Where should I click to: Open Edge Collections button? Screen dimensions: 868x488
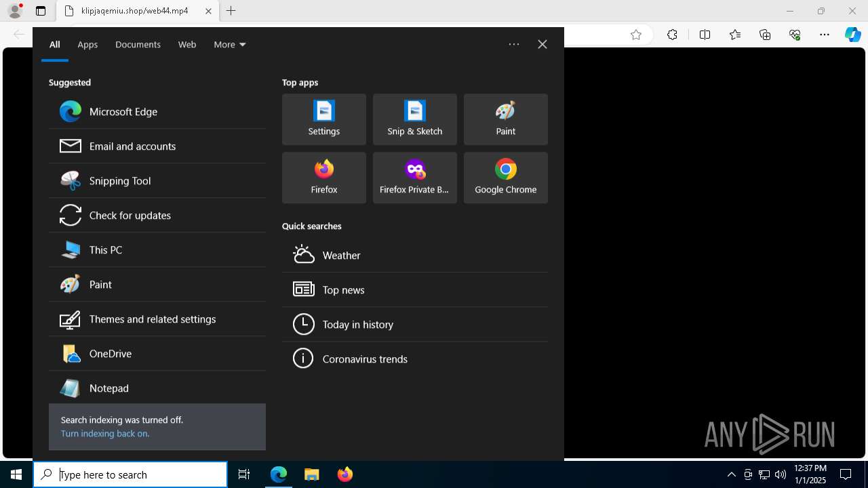click(x=765, y=35)
